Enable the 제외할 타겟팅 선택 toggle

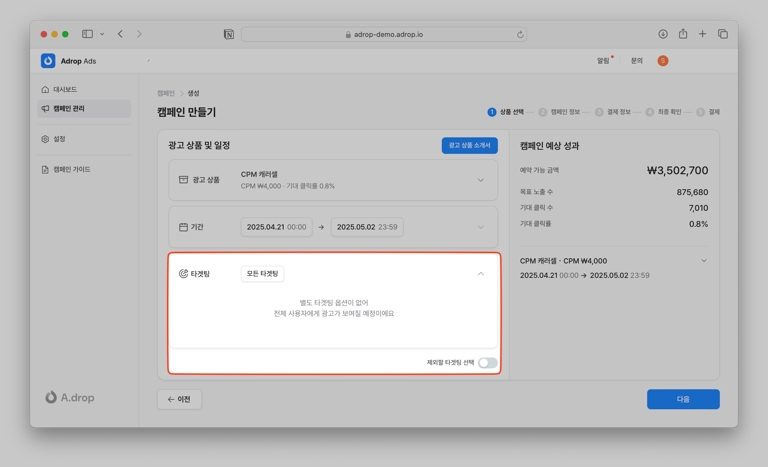point(487,363)
